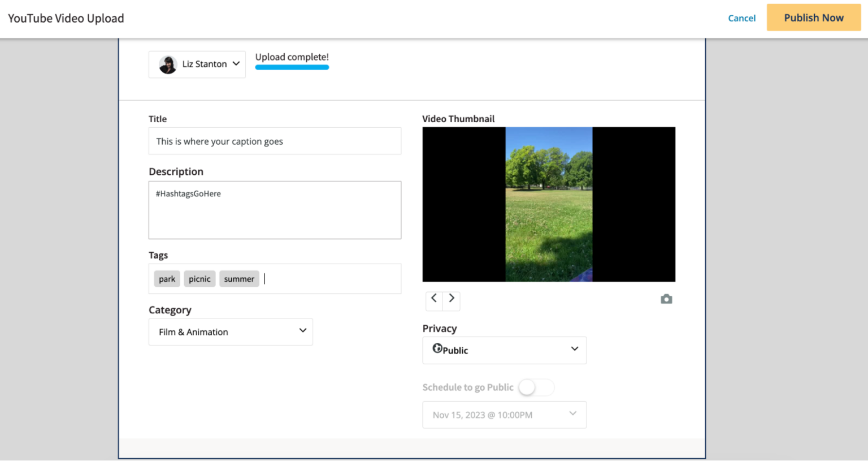
Task: Click the video thumbnail preview image
Action: click(x=548, y=204)
